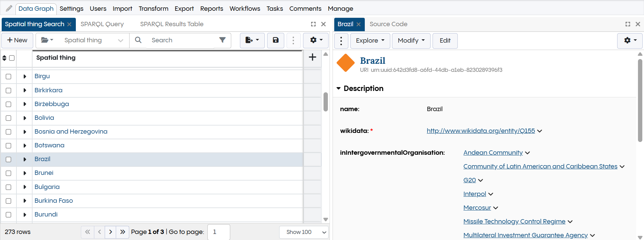Toggle the select-all checkbox in header

click(12, 58)
